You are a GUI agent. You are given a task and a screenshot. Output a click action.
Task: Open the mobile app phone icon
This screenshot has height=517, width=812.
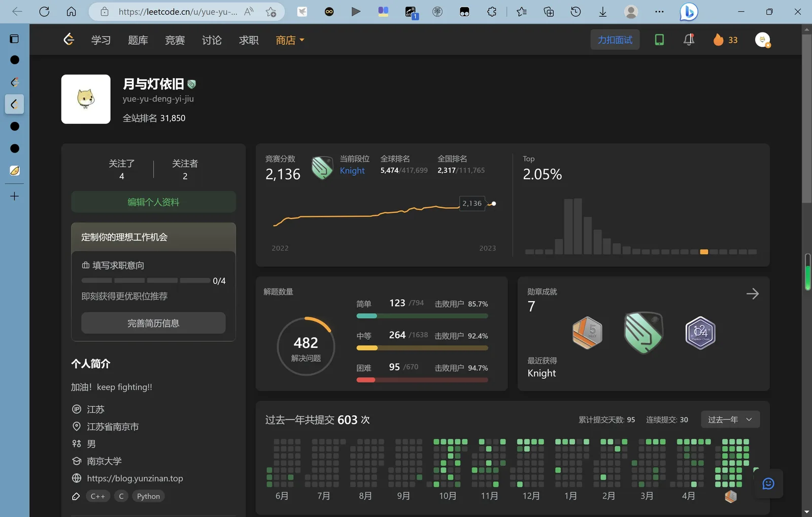click(x=659, y=40)
